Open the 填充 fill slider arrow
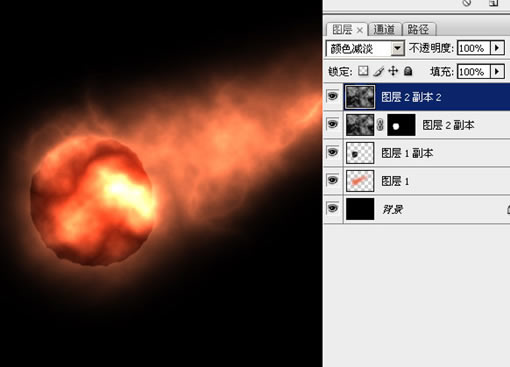Viewport: 510px width, 367px height. pyautogui.click(x=497, y=71)
